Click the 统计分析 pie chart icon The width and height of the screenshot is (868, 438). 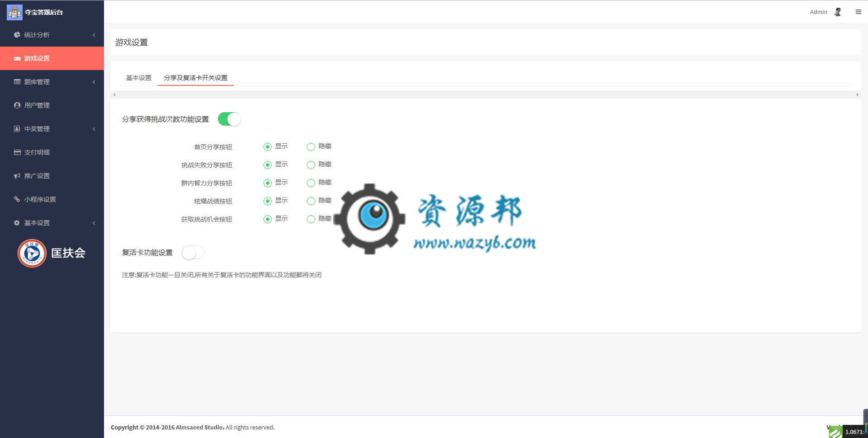(x=17, y=35)
